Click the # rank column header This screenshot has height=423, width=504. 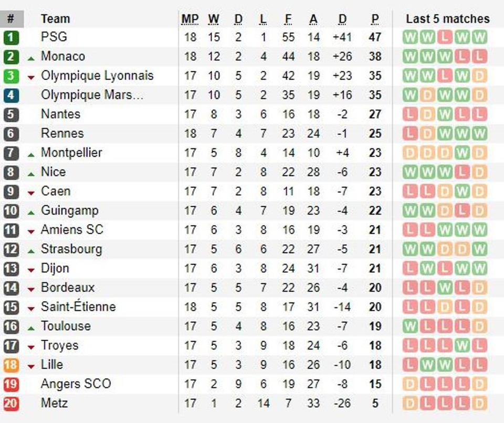click(11, 19)
